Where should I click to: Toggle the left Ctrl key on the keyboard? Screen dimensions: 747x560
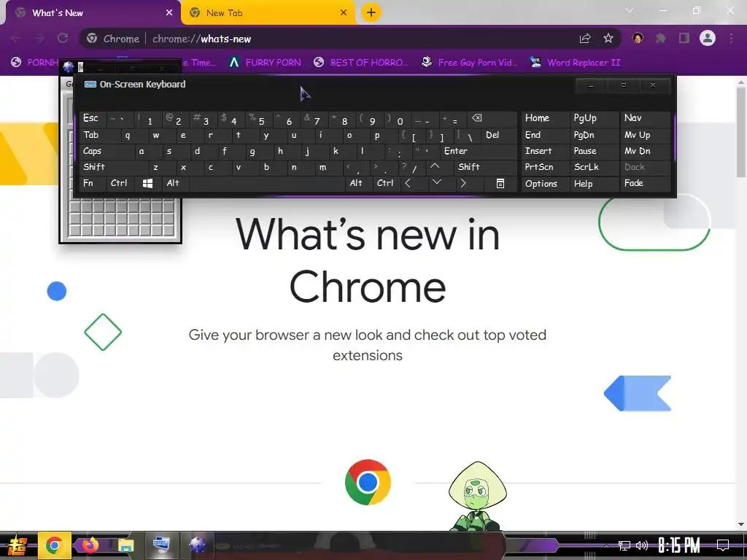tap(120, 183)
